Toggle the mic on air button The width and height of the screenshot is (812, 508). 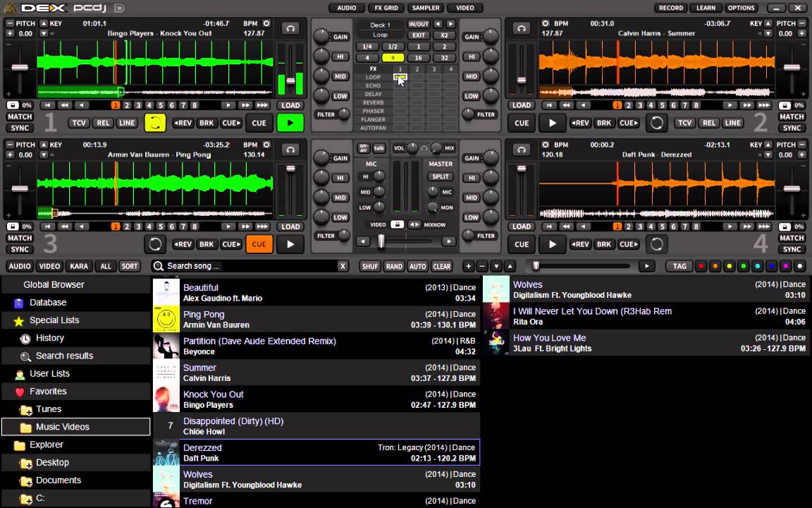point(364,148)
